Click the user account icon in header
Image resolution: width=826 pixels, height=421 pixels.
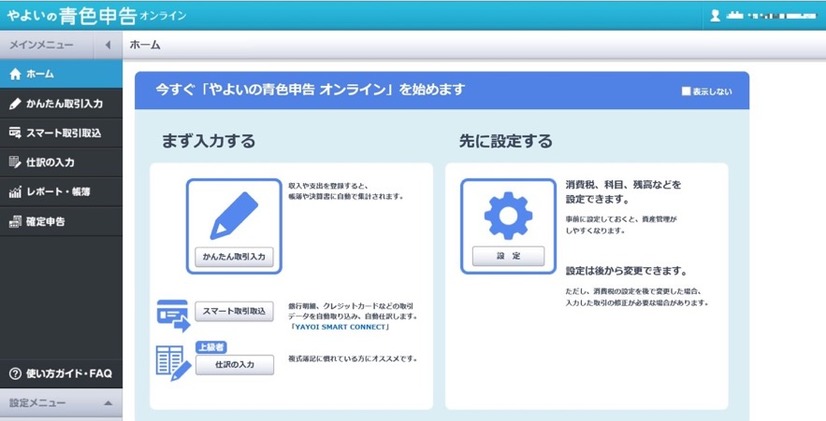[x=715, y=15]
